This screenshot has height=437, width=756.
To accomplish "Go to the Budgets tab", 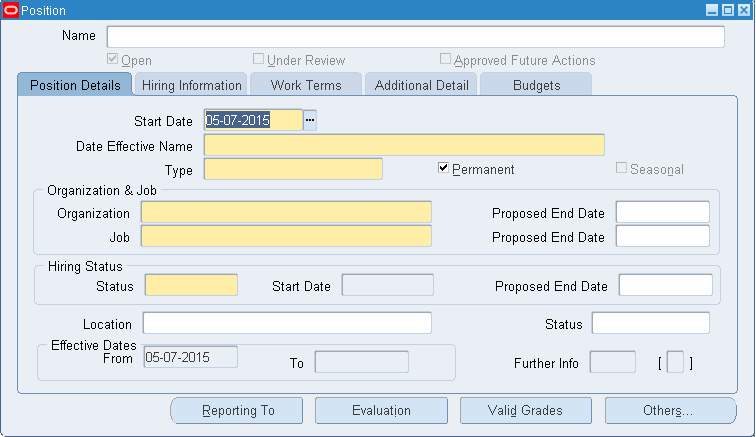I will pyautogui.click(x=536, y=85).
